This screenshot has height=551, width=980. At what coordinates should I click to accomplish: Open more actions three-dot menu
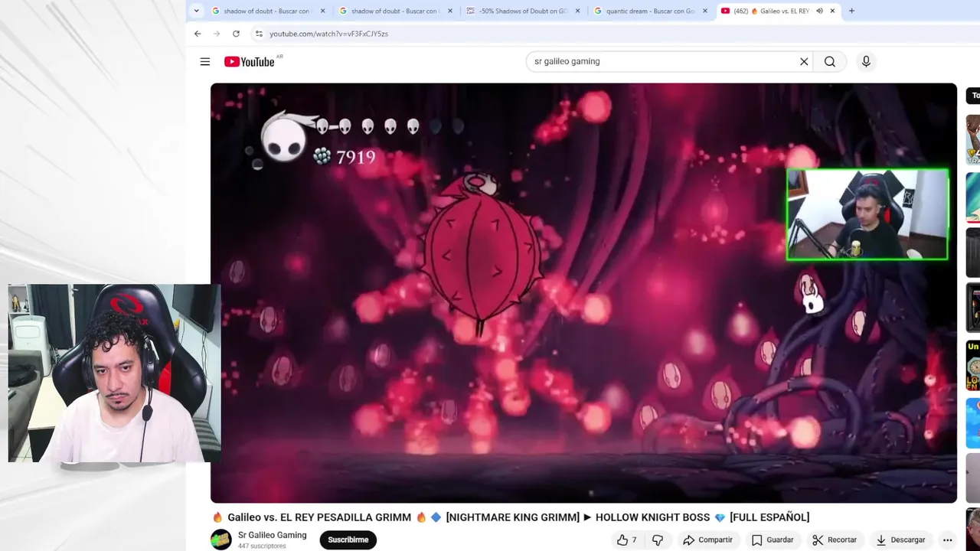(x=948, y=540)
